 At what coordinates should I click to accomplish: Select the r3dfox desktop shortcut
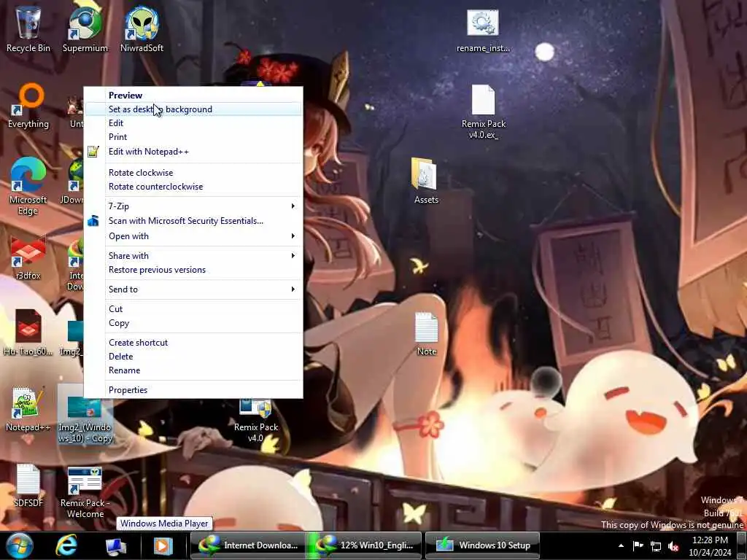coord(28,257)
